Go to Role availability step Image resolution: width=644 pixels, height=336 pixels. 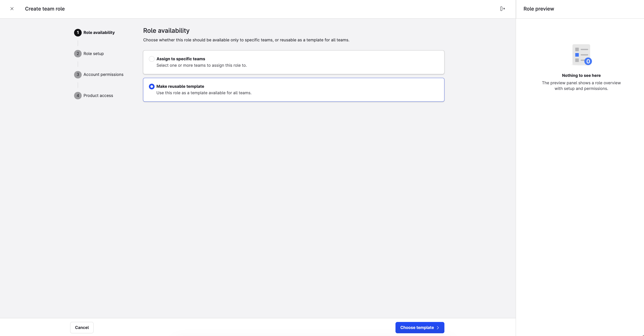click(94, 33)
